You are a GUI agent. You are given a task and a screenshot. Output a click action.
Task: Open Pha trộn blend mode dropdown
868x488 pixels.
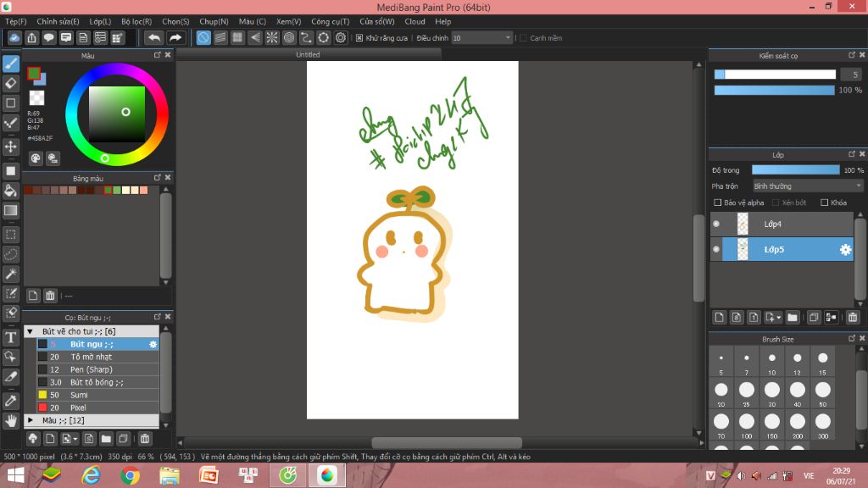[x=808, y=186]
